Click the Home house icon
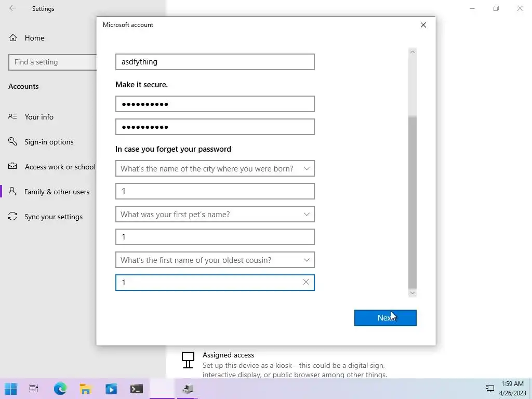This screenshot has height=399, width=532. pyautogui.click(x=13, y=38)
